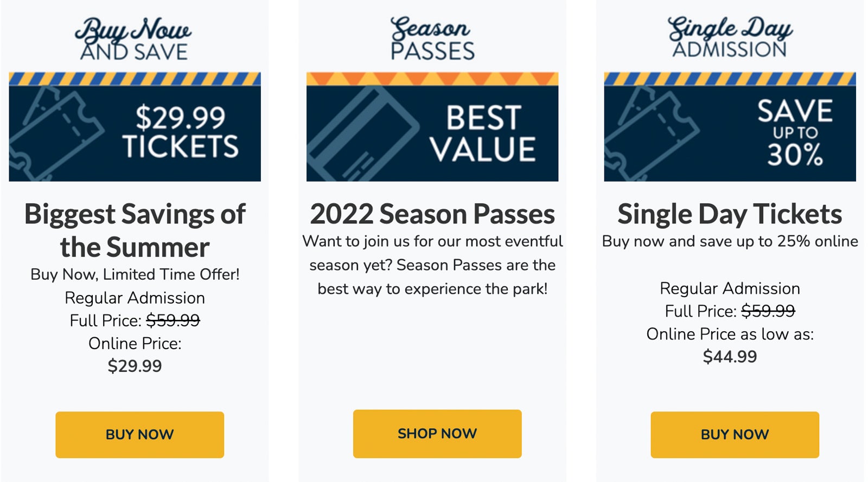Open the Best Value banner image
Viewport: 868px width, 482px height.
click(x=432, y=127)
